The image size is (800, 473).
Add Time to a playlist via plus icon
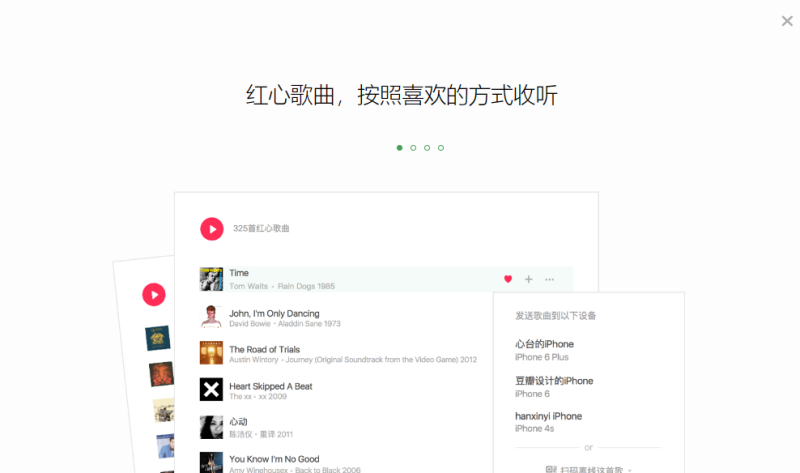pos(529,279)
